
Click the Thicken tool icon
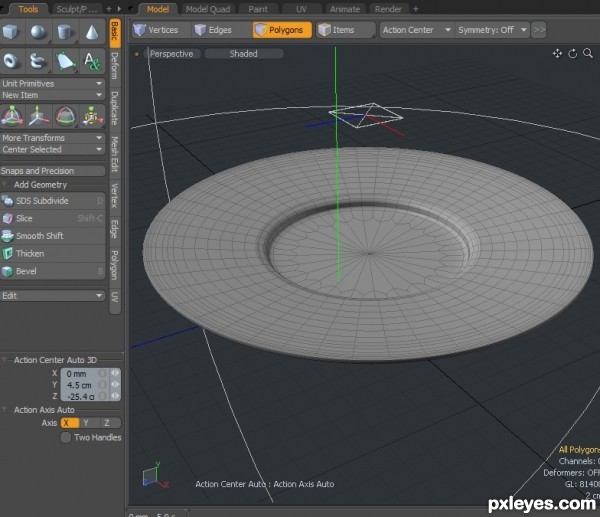[x=7, y=254]
